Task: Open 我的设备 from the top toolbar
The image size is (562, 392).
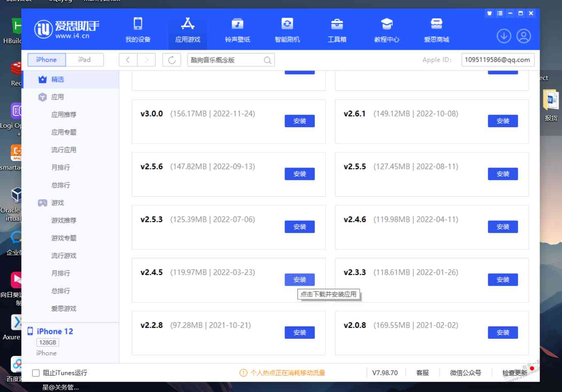Action: click(138, 30)
